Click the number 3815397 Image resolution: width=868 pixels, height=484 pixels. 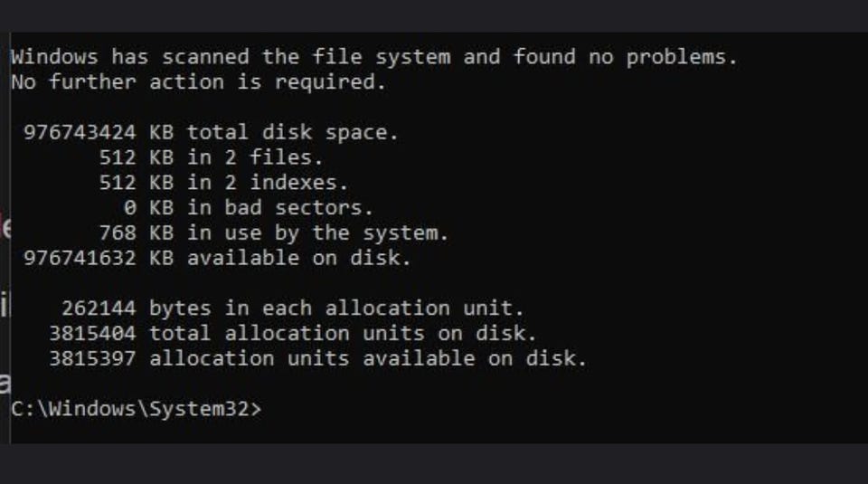(92, 358)
